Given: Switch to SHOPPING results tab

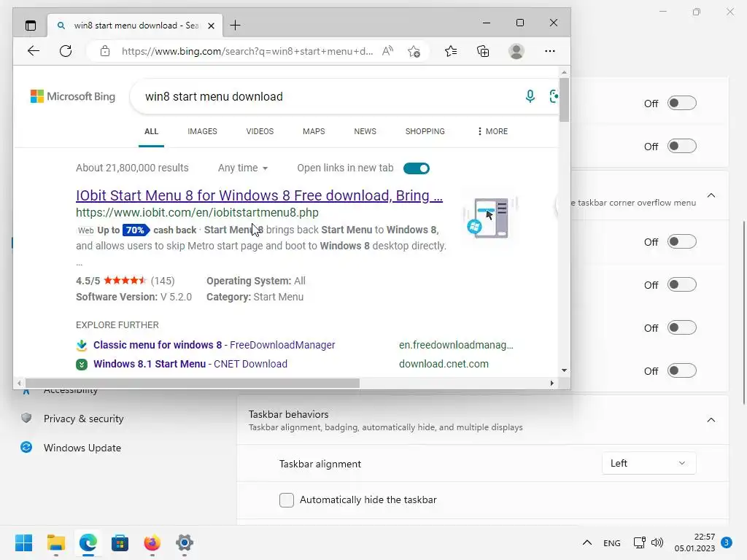Looking at the screenshot, I should tap(425, 131).
